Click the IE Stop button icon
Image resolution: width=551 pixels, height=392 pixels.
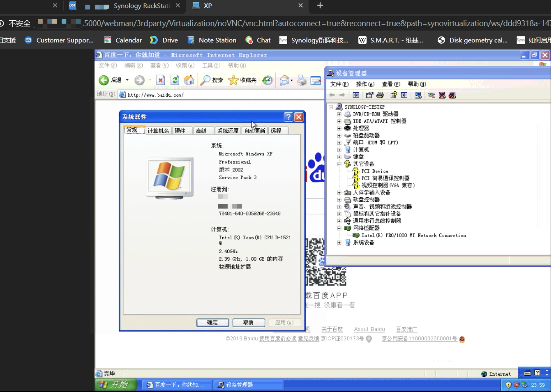(160, 80)
